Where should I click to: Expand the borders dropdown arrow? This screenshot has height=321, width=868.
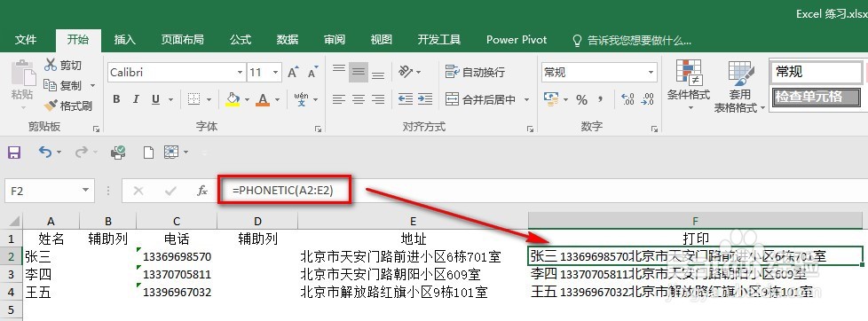[x=209, y=100]
